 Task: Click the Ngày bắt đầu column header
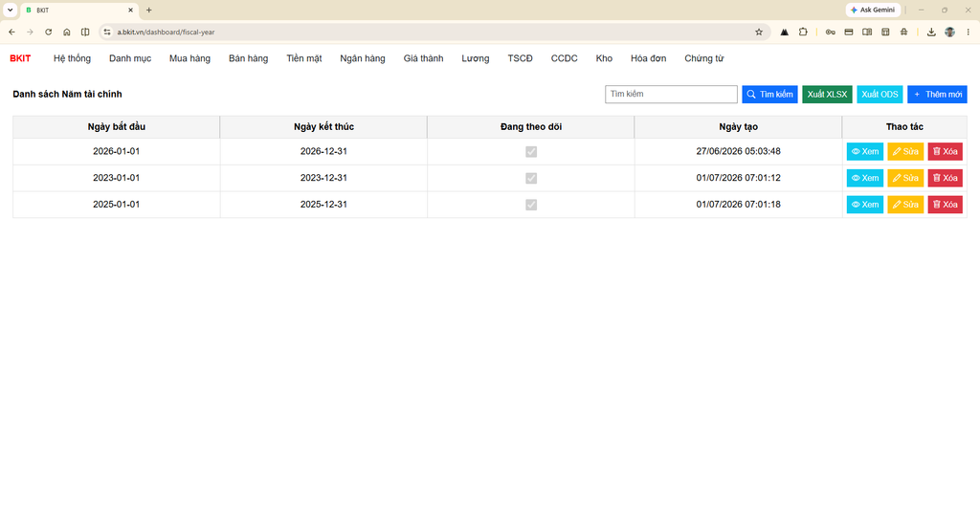pyautogui.click(x=116, y=127)
